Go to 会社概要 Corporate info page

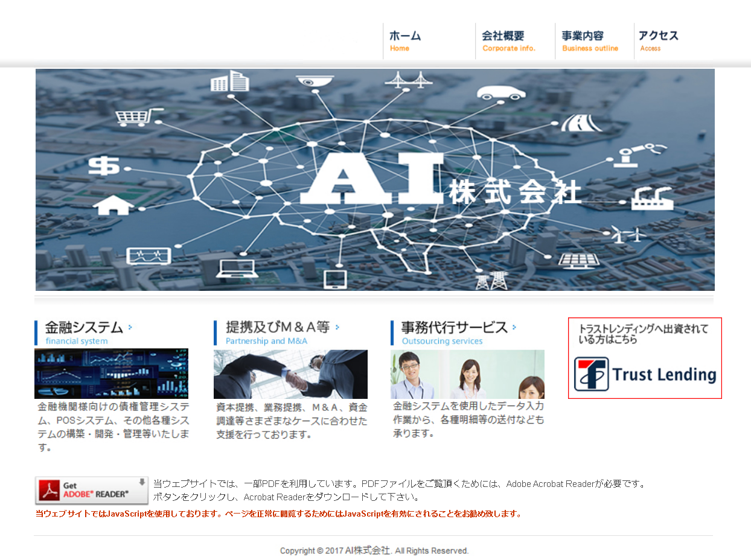tap(509, 40)
